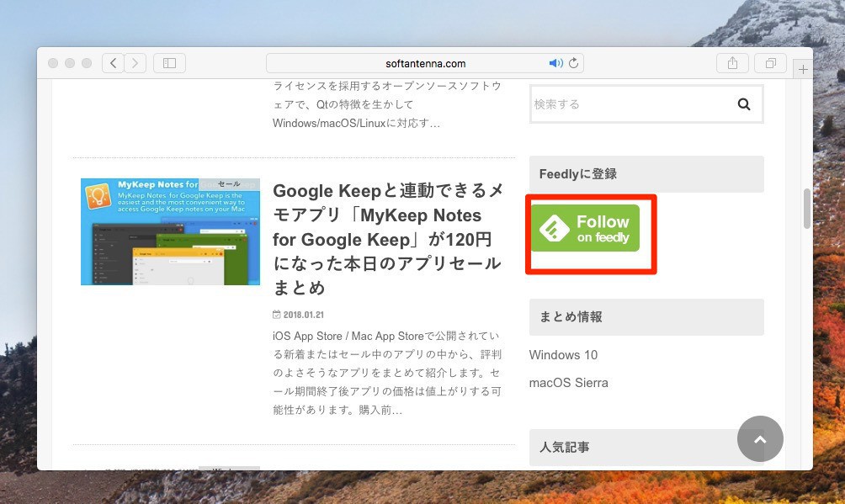Close the Safari window
Image resolution: width=845 pixels, height=504 pixels.
53,63
